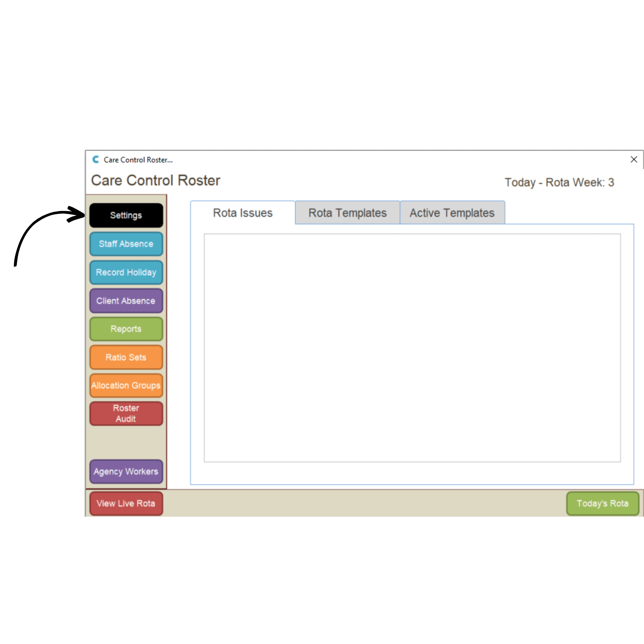The width and height of the screenshot is (644, 644).
Task: Open Agency Workers
Action: pos(126,472)
